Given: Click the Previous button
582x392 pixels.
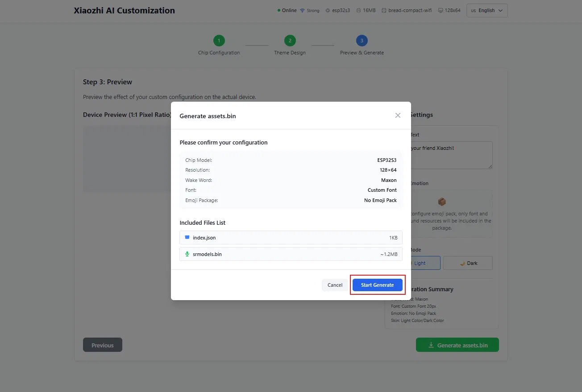Looking at the screenshot, I should point(103,345).
